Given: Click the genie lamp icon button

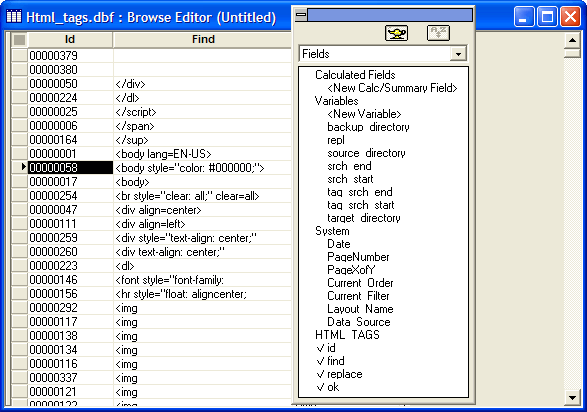Looking at the screenshot, I should 396,33.
